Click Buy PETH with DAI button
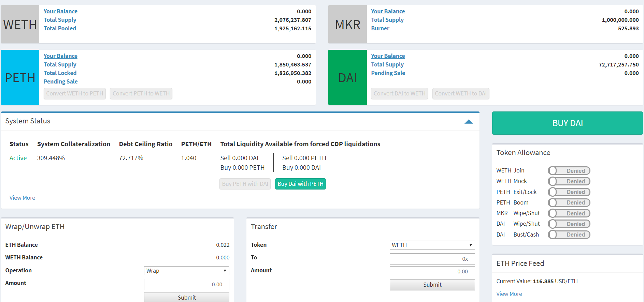 coord(245,184)
